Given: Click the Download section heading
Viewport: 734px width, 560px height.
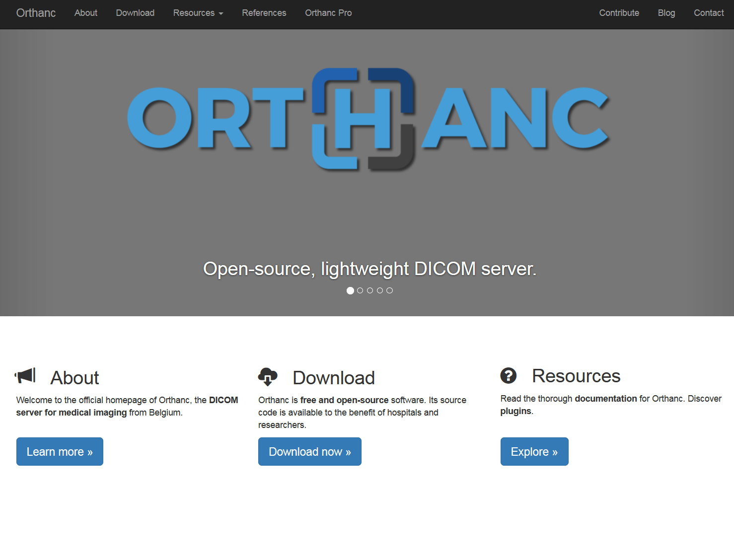Looking at the screenshot, I should [x=334, y=378].
